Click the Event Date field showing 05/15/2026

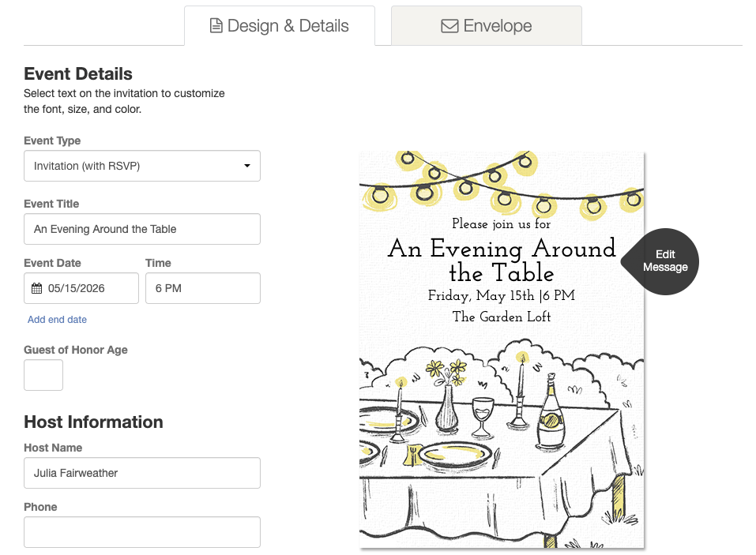pos(81,288)
